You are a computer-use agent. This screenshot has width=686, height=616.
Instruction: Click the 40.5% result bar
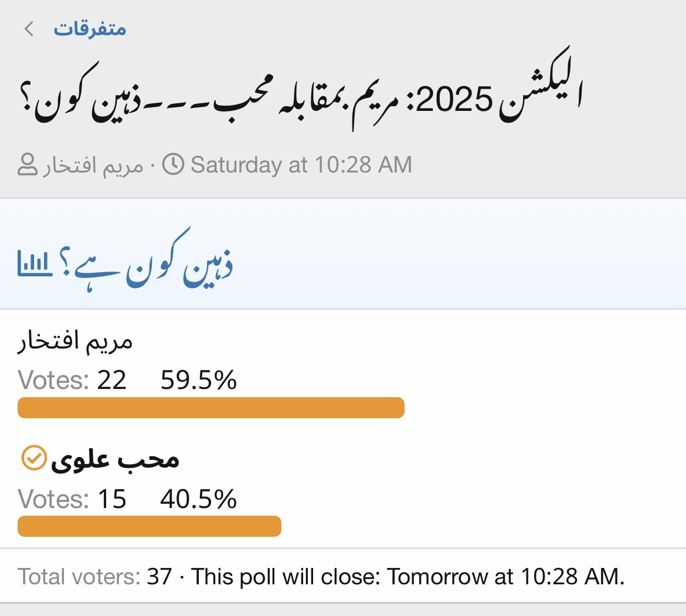tap(149, 526)
